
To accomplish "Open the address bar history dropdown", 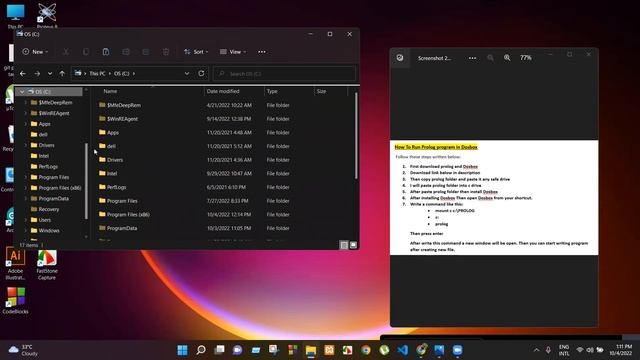I will click(x=187, y=73).
